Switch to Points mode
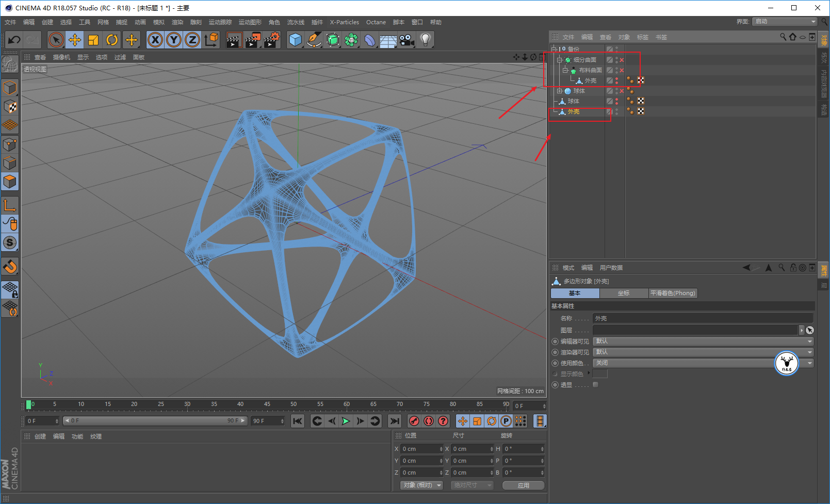Screen dimensions: 830x504 pos(10,144)
